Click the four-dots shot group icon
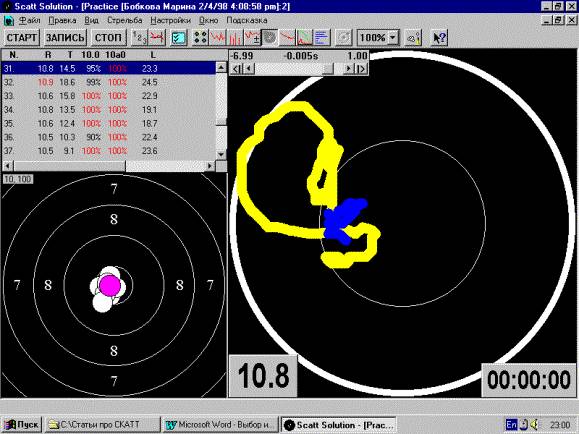 coord(200,38)
